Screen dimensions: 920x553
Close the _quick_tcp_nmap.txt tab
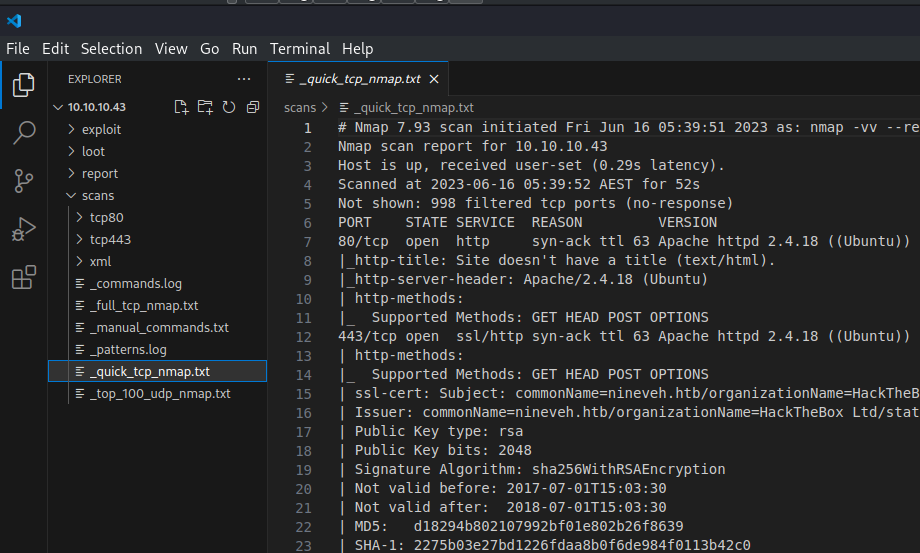pyautogui.click(x=434, y=79)
